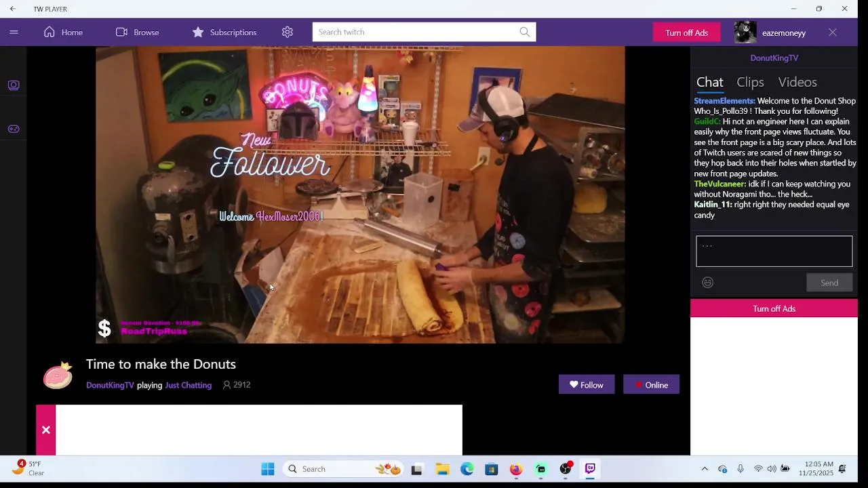Launch Microsoft Edge from taskbar
This screenshot has width=868, height=488.
467,469
